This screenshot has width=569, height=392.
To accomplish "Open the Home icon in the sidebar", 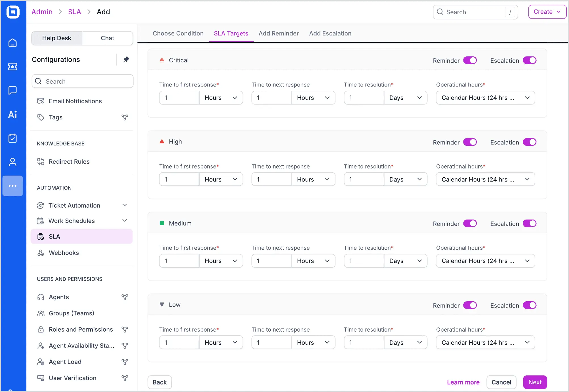I will click(x=13, y=43).
